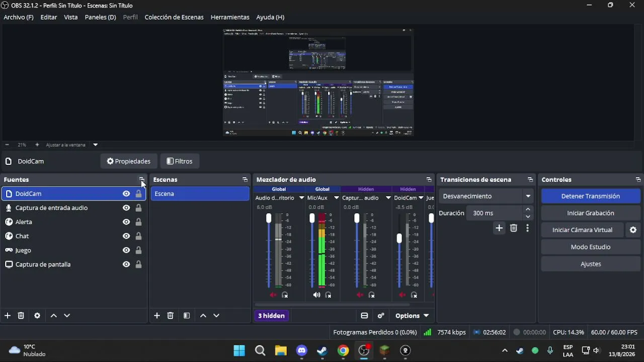Image resolution: width=644 pixels, height=362 pixels.
Task: Move the selected source up
Action: (54, 316)
